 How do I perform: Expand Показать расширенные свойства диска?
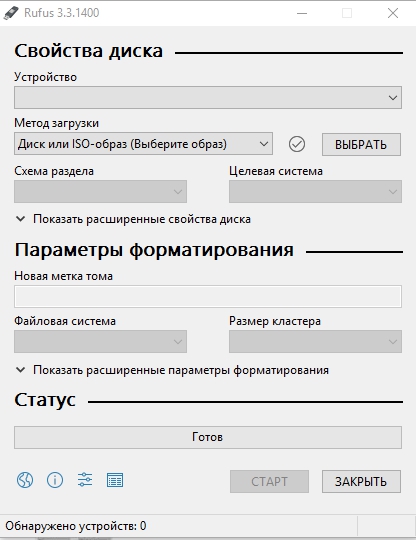click(x=133, y=219)
